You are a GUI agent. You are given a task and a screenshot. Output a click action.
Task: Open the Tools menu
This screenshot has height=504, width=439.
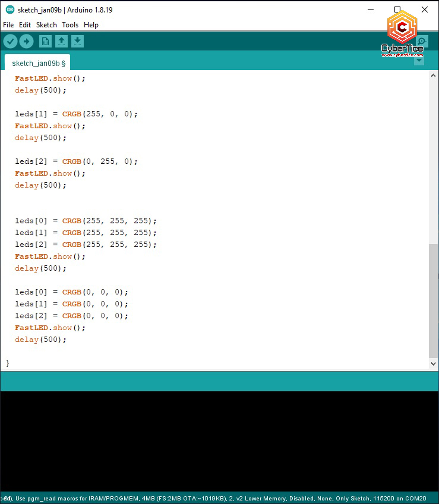pyautogui.click(x=70, y=25)
